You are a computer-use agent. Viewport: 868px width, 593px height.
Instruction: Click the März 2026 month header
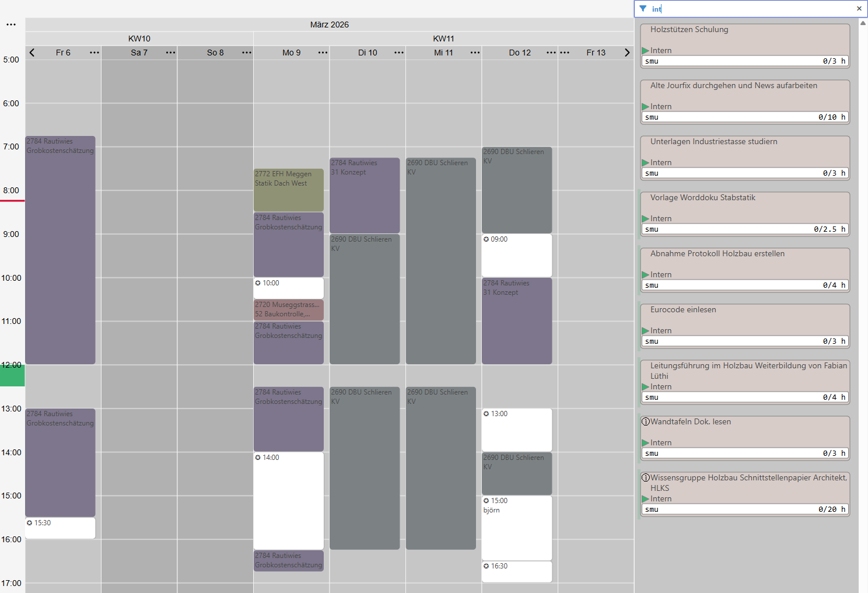point(329,25)
